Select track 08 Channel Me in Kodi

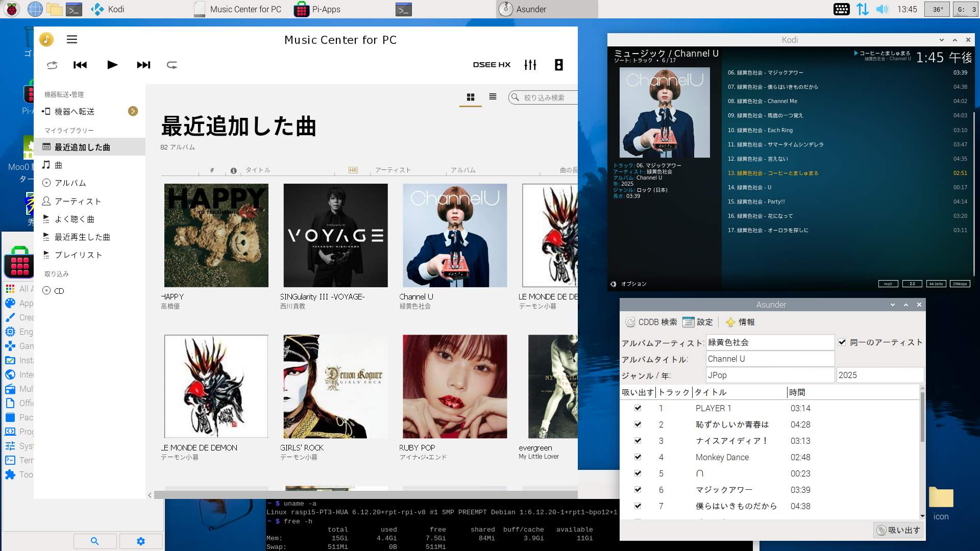847,101
